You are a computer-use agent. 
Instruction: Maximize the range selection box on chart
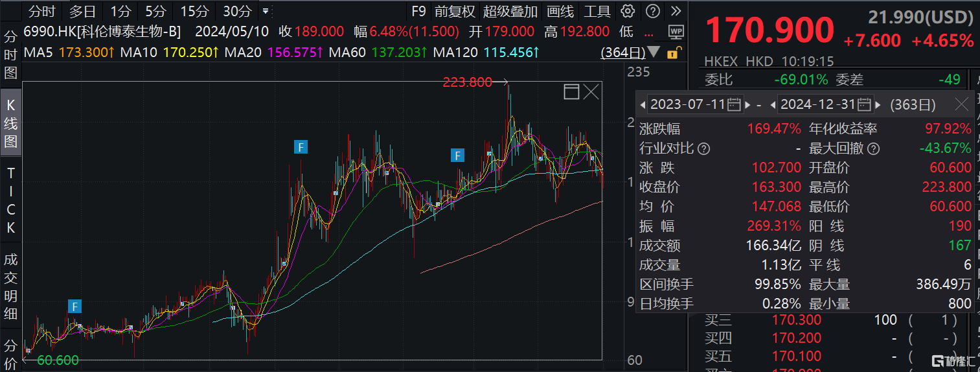571,92
